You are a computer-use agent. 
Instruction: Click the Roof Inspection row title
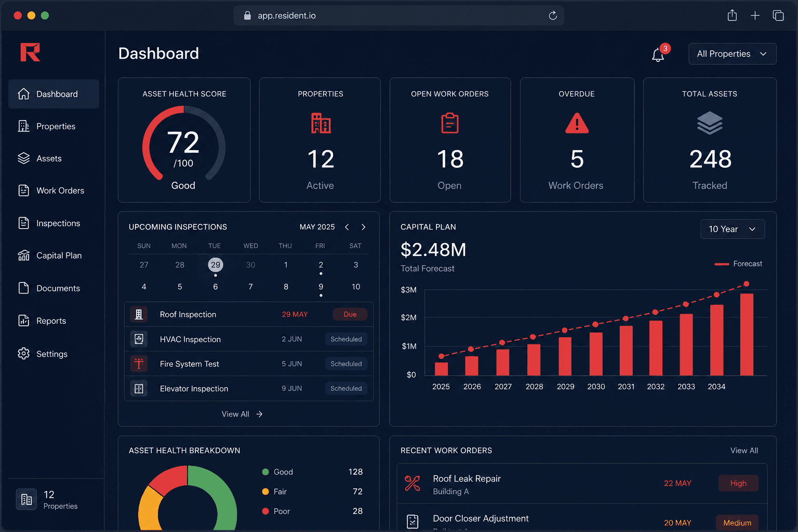[x=188, y=314]
